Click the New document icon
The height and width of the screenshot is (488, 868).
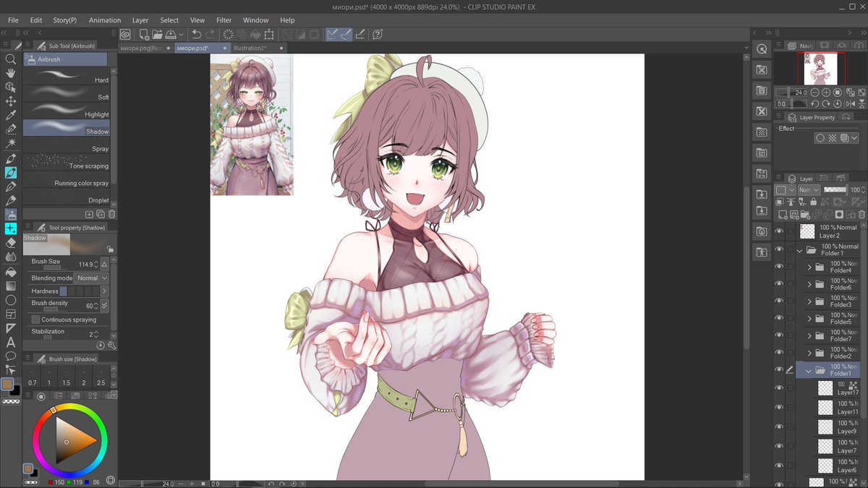(144, 34)
